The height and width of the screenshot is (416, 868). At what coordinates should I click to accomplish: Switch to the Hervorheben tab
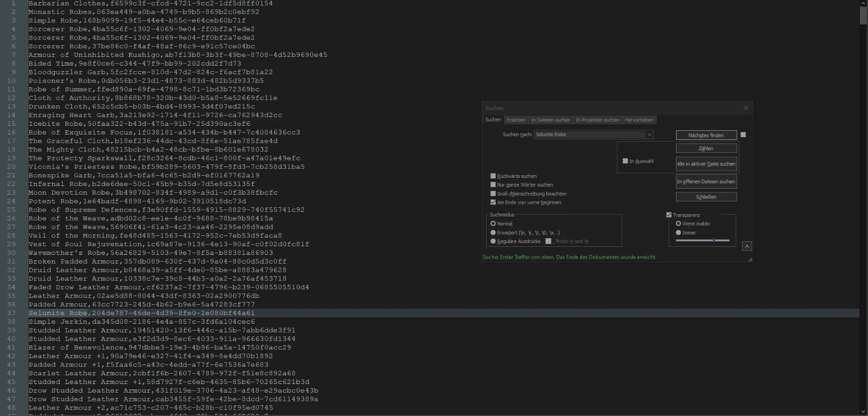click(x=639, y=120)
